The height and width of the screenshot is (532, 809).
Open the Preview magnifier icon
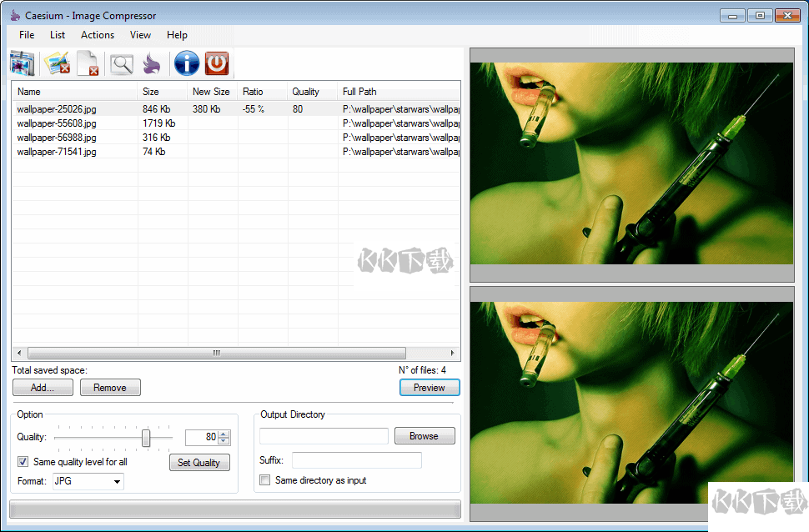(119, 63)
